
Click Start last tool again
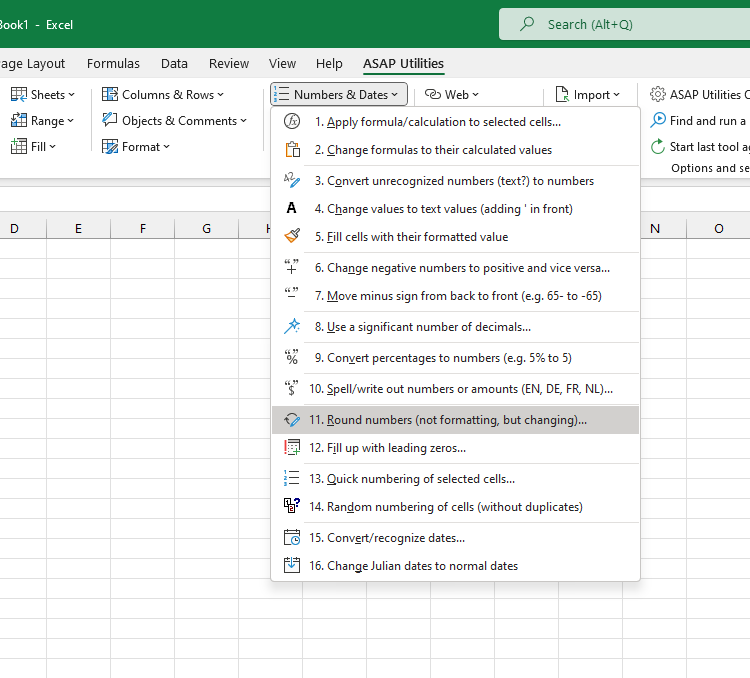(700, 146)
